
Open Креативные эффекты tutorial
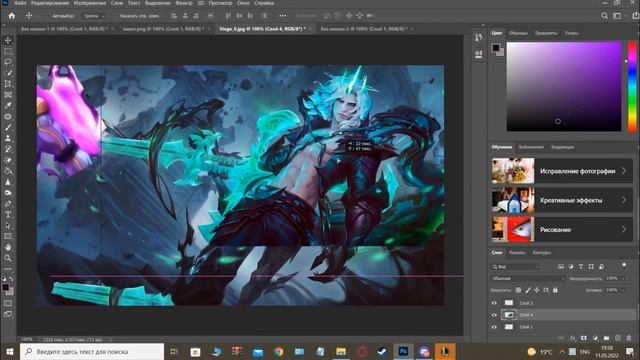[x=562, y=200]
